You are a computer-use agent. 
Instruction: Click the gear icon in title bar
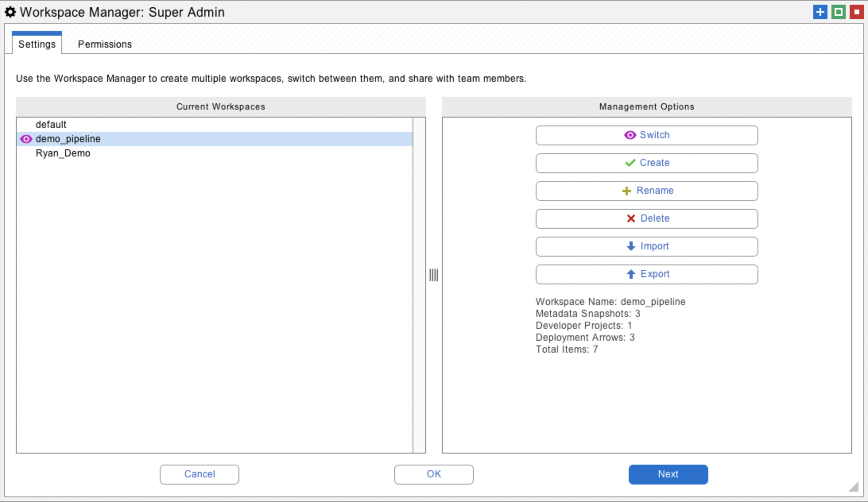click(x=10, y=12)
